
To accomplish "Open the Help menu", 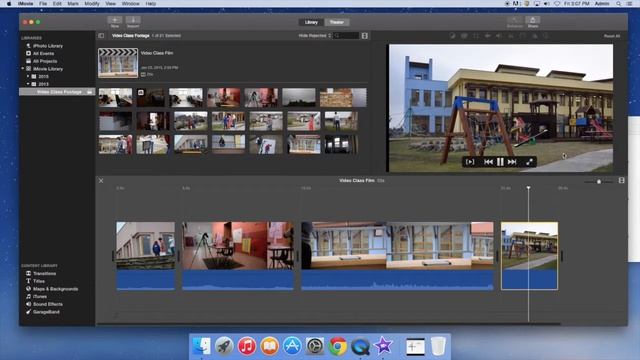I will tap(151, 3).
